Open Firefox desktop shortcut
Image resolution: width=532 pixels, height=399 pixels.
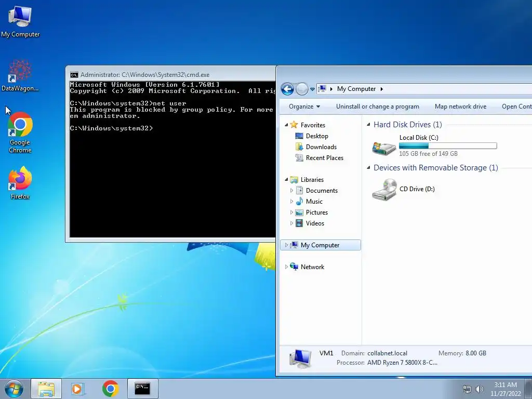click(x=20, y=182)
